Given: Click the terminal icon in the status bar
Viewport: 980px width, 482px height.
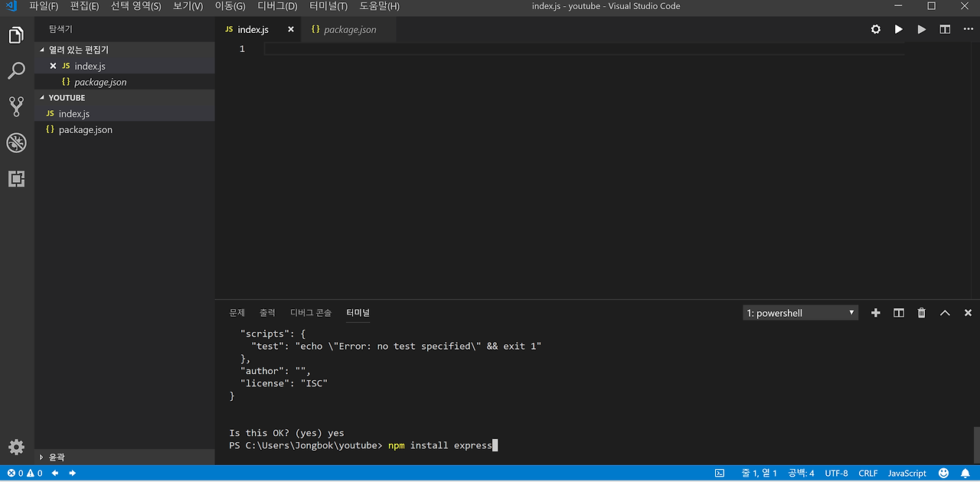Looking at the screenshot, I should click(720, 474).
